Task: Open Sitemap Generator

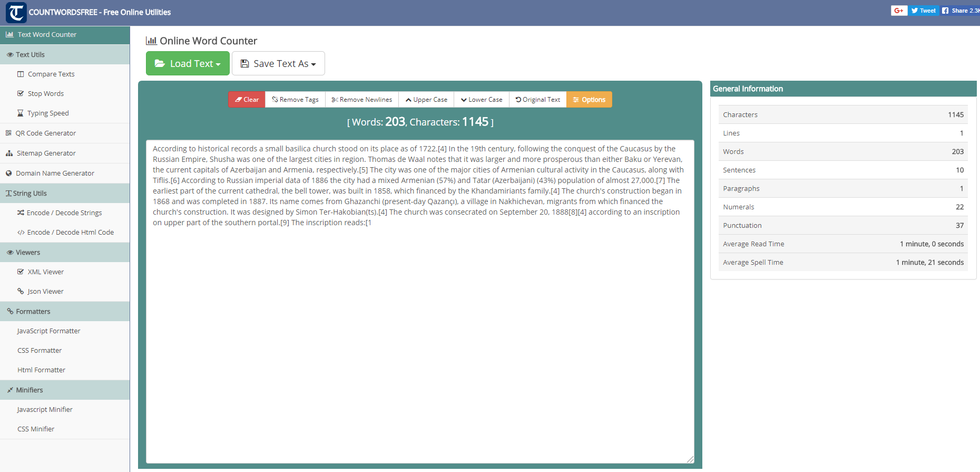Action: [46, 153]
